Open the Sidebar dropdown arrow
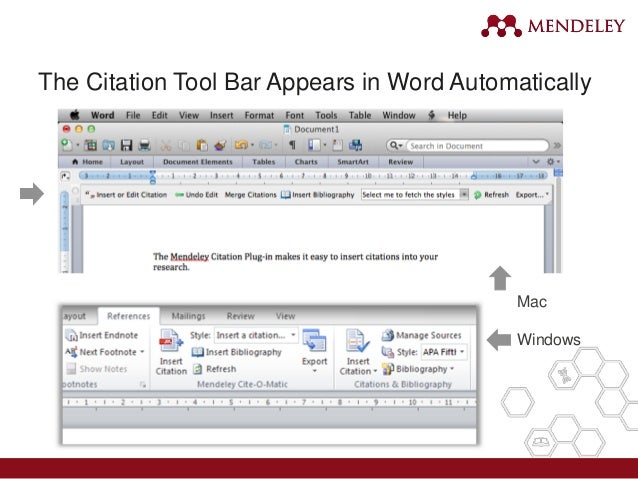The image size is (638, 479). pyautogui.click(x=325, y=145)
